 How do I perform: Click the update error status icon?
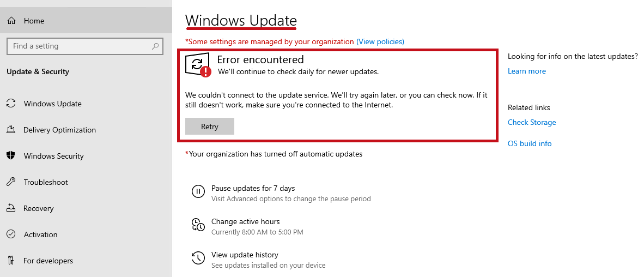[198, 65]
